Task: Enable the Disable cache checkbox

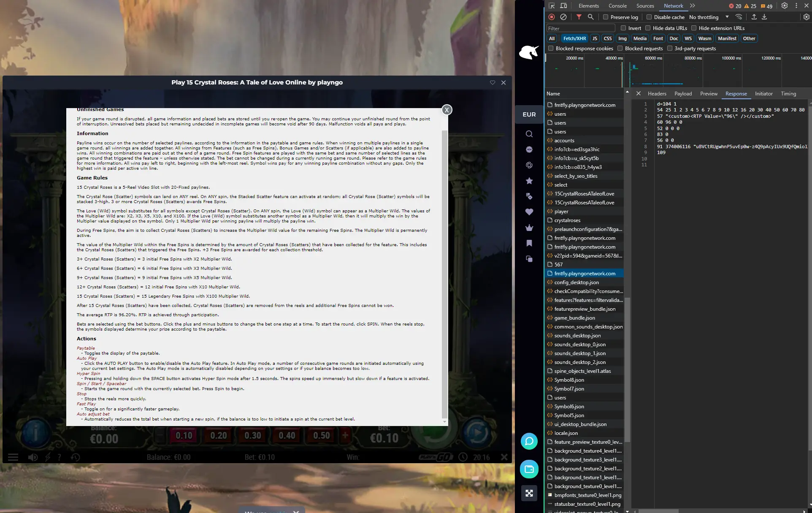Action: pos(649,17)
